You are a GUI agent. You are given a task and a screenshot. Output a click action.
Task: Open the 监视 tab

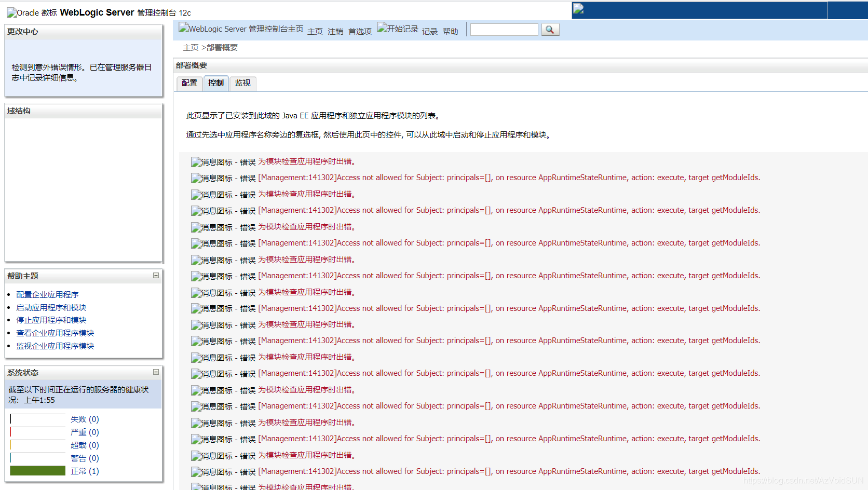click(242, 83)
